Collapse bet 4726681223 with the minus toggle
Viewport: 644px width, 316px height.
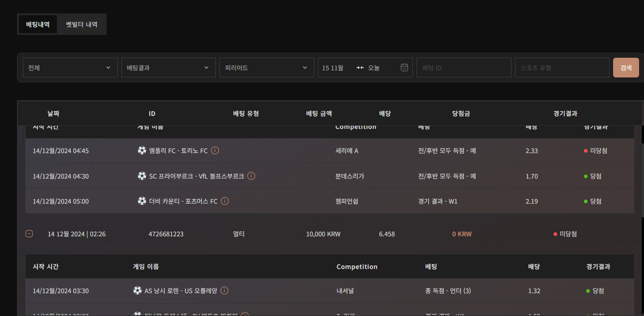(x=29, y=234)
